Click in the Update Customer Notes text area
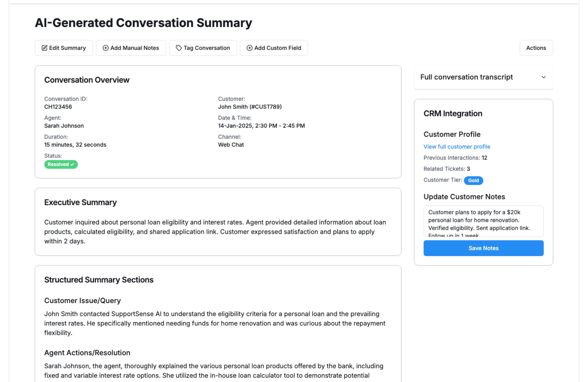The image size is (588, 382). tap(483, 221)
